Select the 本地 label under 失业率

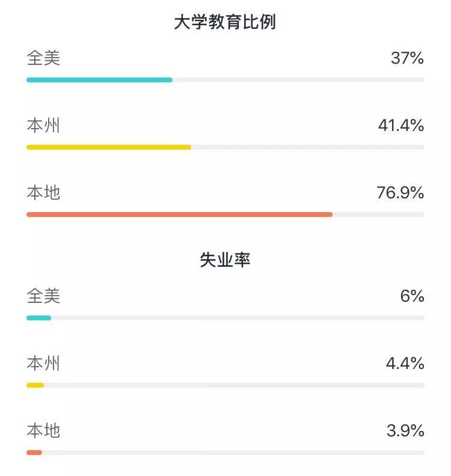pyautogui.click(x=43, y=431)
